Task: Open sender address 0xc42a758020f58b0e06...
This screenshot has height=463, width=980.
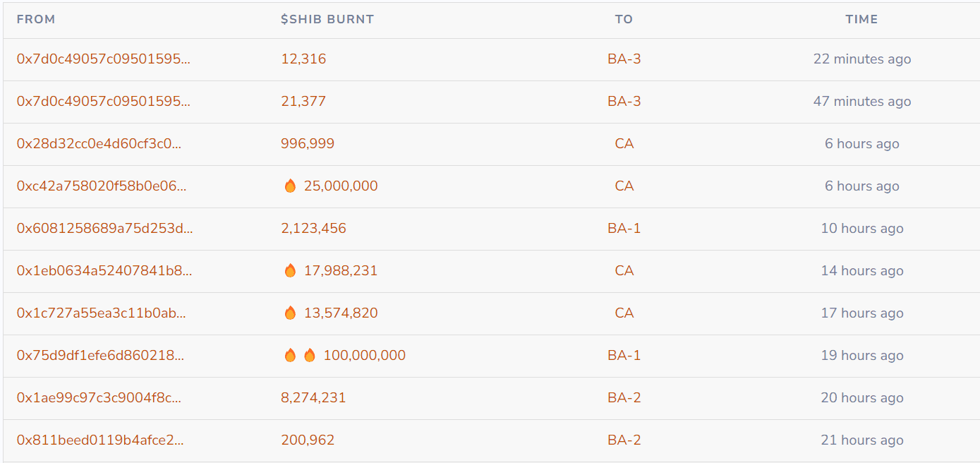Action: click(x=102, y=186)
